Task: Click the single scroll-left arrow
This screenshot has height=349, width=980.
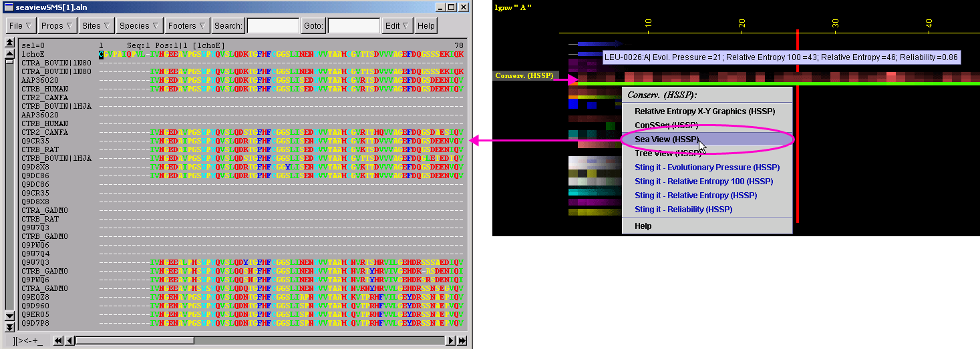Action: [x=69, y=340]
